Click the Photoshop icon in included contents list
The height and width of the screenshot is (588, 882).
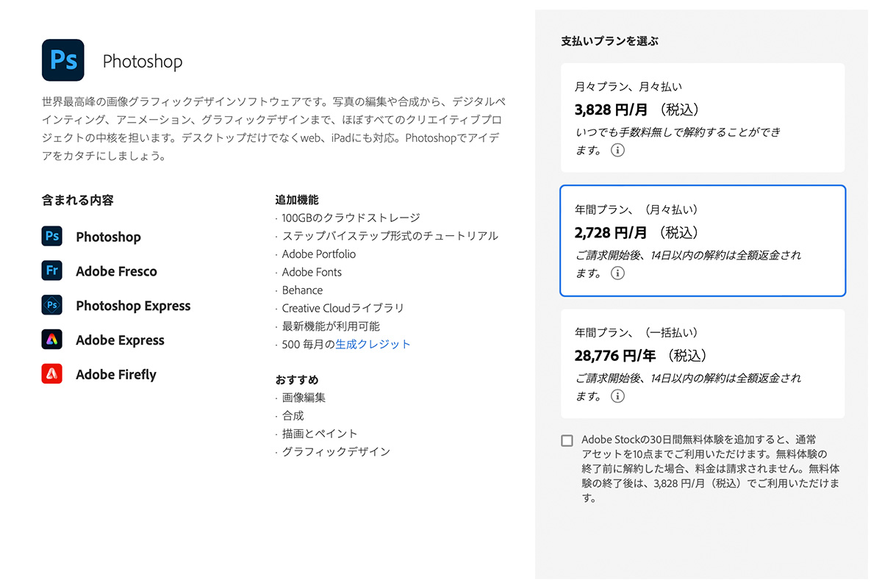(52, 237)
